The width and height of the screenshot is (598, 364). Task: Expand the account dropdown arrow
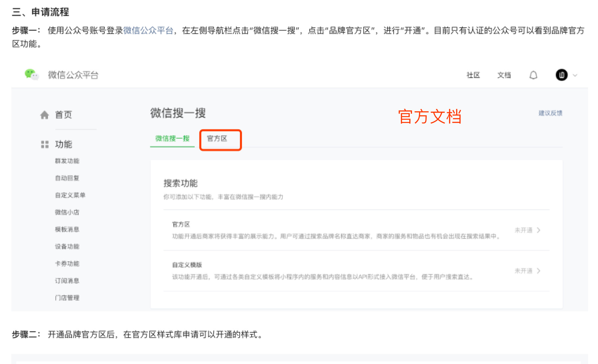tap(575, 75)
